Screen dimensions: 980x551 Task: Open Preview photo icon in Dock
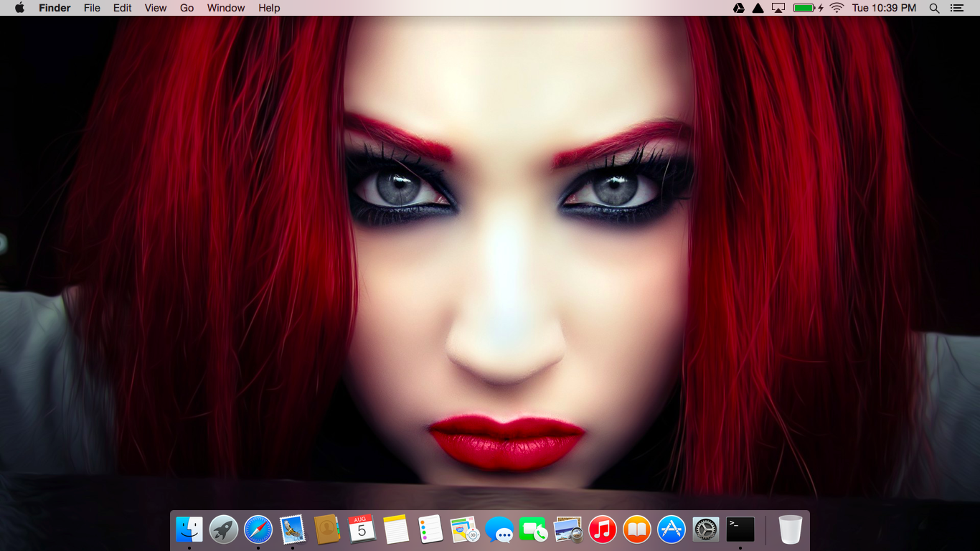(x=568, y=530)
